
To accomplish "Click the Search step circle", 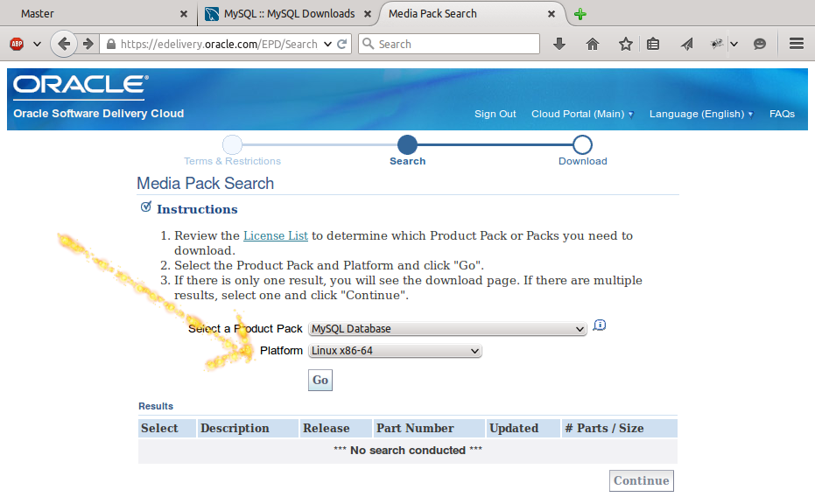I will point(407,144).
